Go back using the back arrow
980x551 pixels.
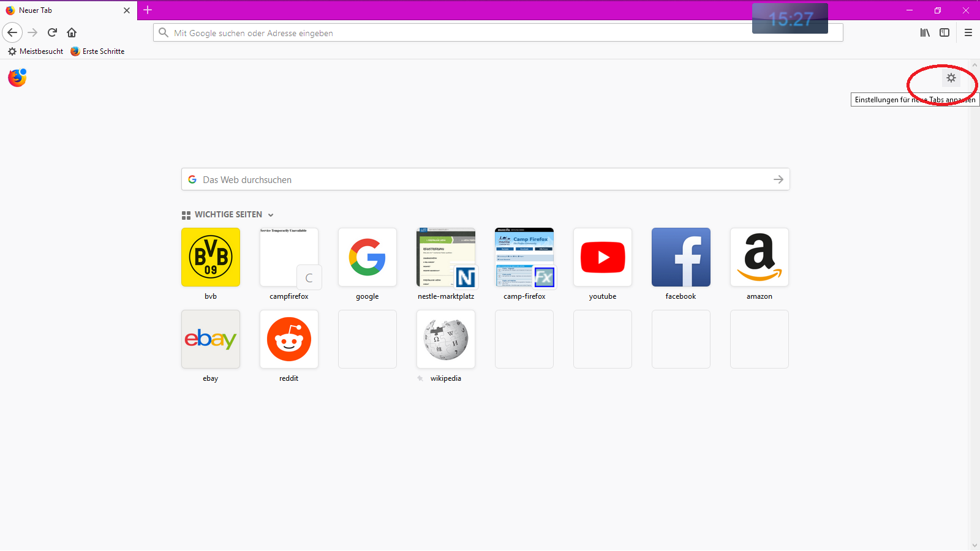12,32
